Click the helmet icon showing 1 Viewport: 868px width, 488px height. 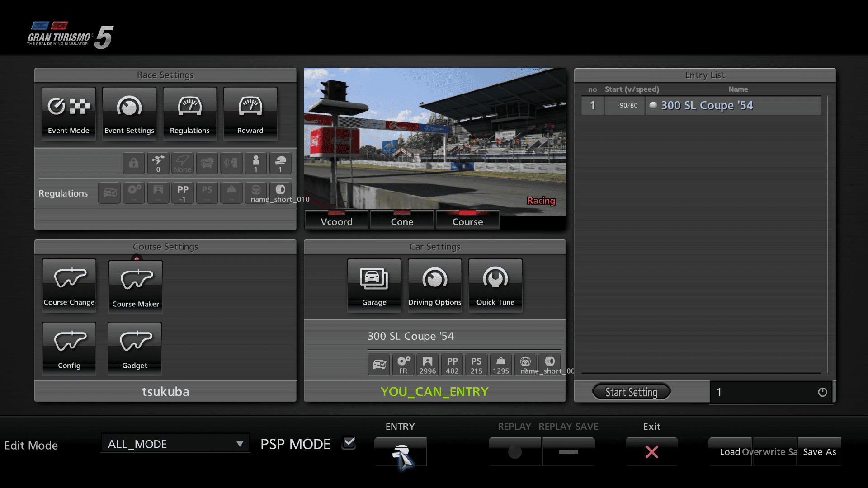click(x=280, y=163)
